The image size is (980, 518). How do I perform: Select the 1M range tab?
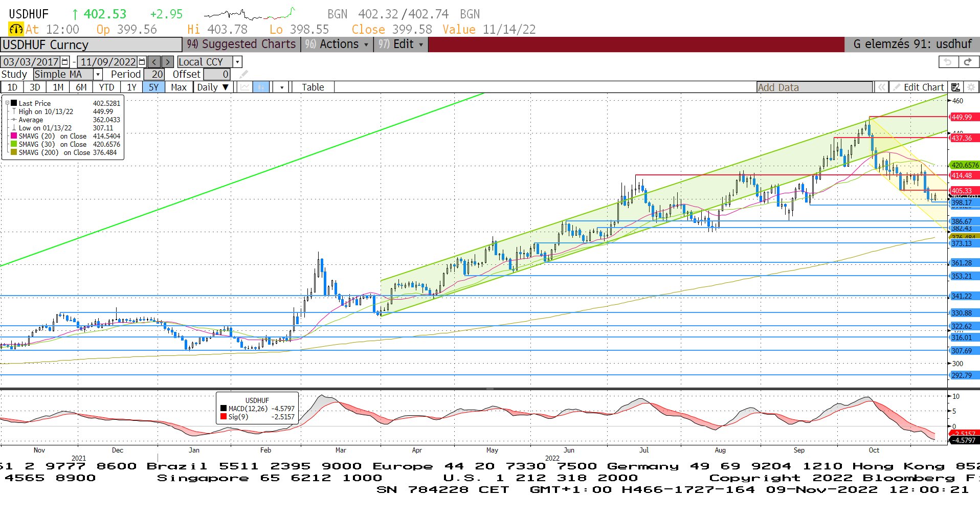click(x=58, y=87)
